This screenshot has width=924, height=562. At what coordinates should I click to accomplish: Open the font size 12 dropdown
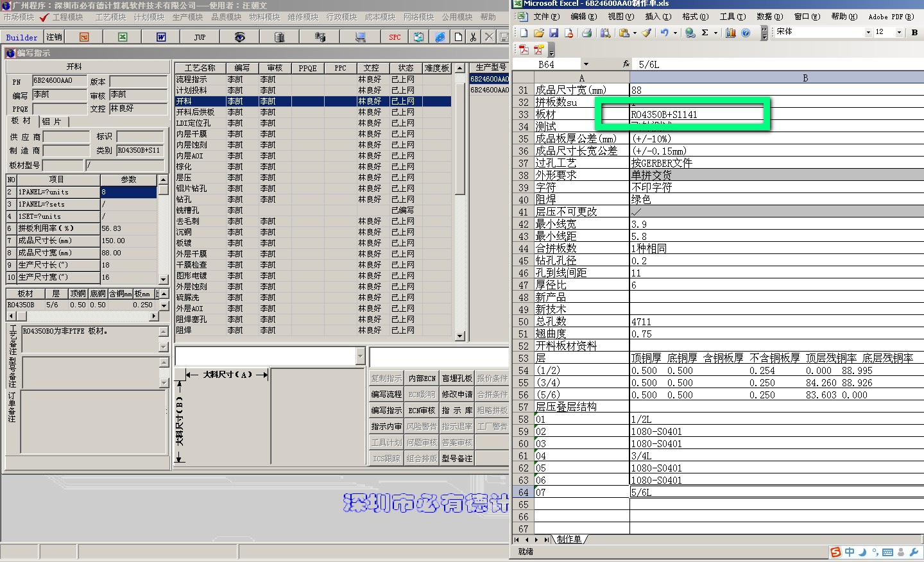point(899,32)
